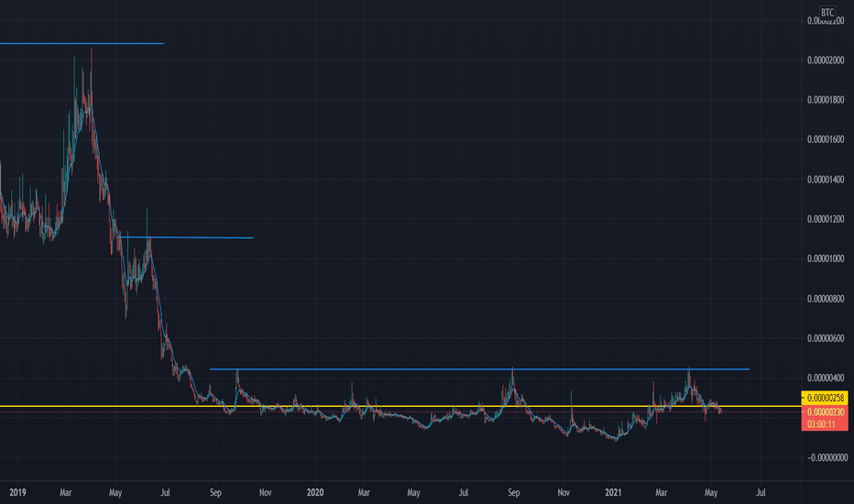
Task: Click the 0.00000800 price axis label
Action: point(826,299)
